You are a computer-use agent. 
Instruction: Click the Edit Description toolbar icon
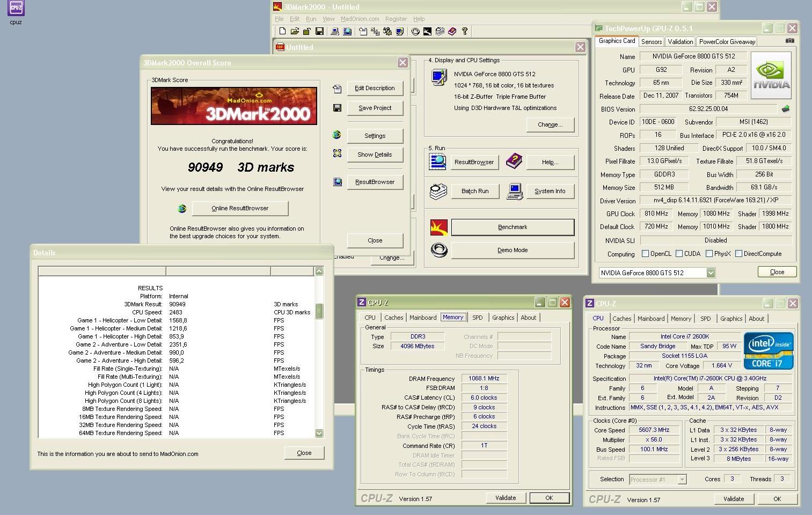[363, 31]
